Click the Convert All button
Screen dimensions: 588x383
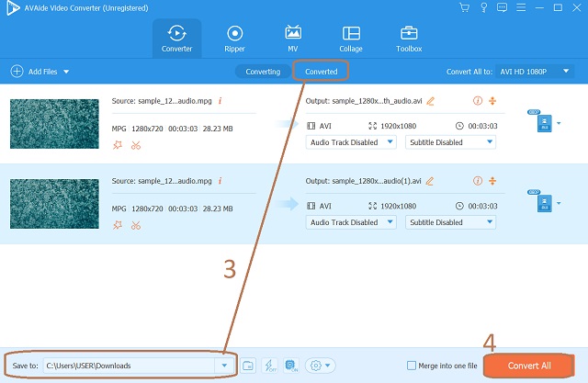click(x=529, y=366)
